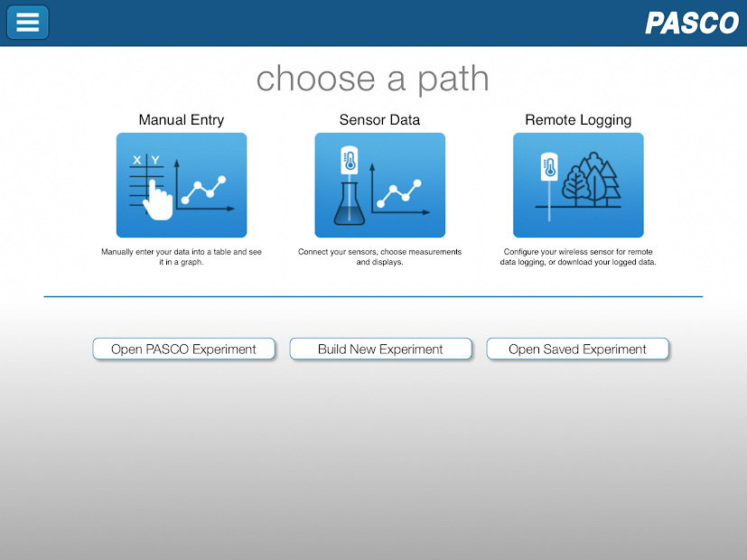Click the "Manual Entry" title label
Screen dimensions: 747x560
[182, 120]
